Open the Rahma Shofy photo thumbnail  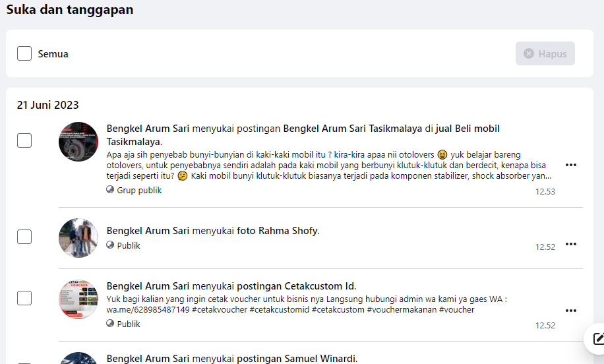click(78, 237)
